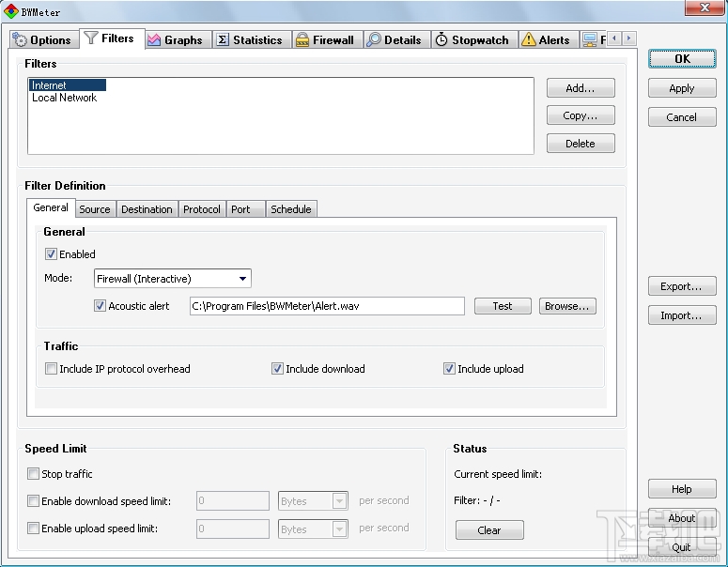Clear the speed limit status

point(489,529)
